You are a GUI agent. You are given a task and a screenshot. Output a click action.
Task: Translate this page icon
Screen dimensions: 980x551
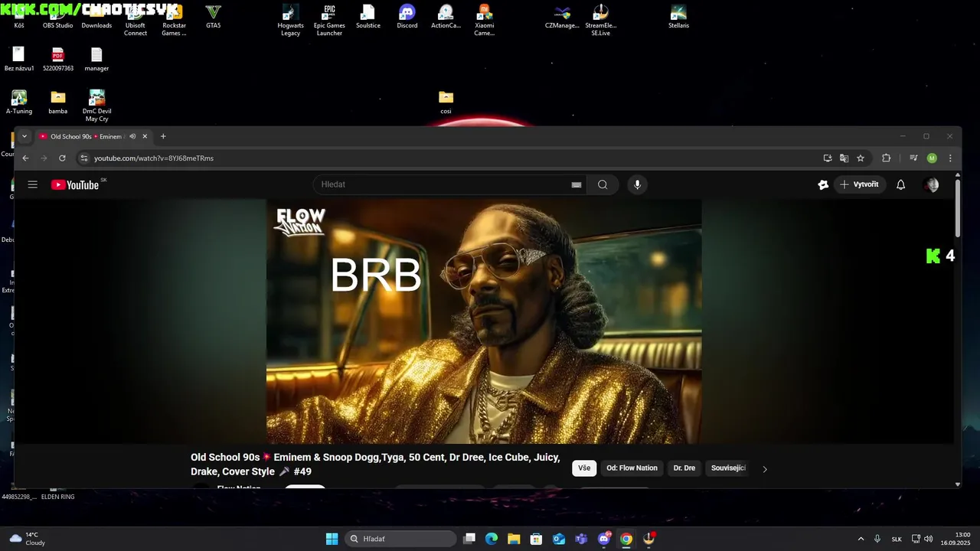tap(844, 158)
